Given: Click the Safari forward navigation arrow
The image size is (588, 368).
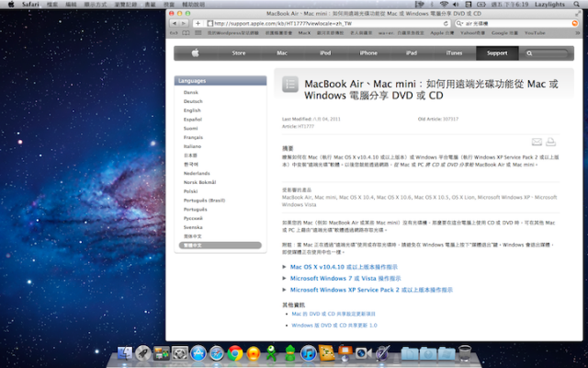Looking at the screenshot, I should click(x=184, y=23).
